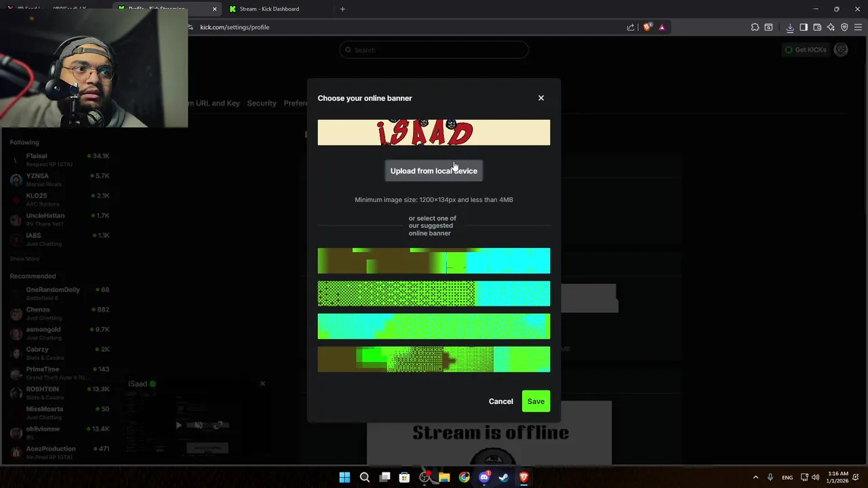The image size is (868, 488).
Task: Show hidden system tray icons chevron
Action: tap(755, 478)
